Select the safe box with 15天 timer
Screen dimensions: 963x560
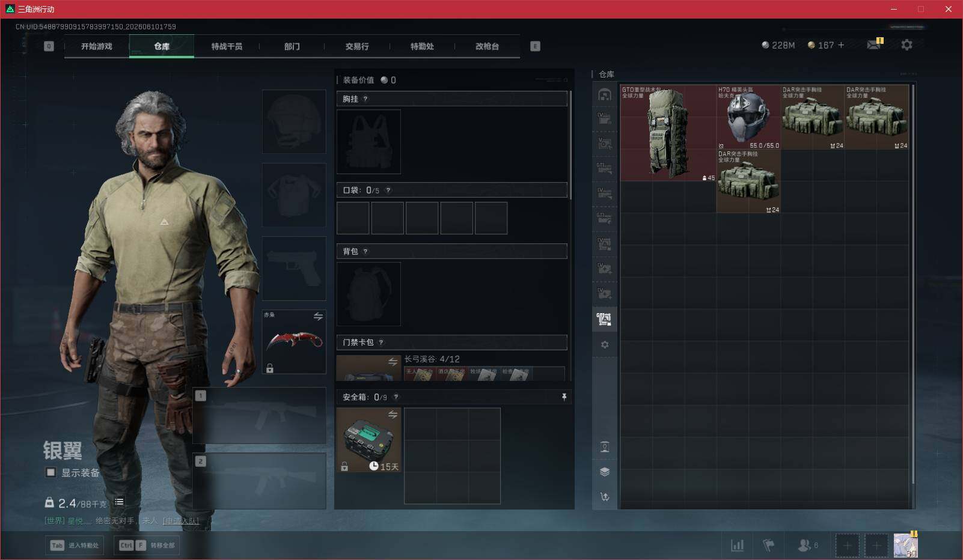point(368,440)
